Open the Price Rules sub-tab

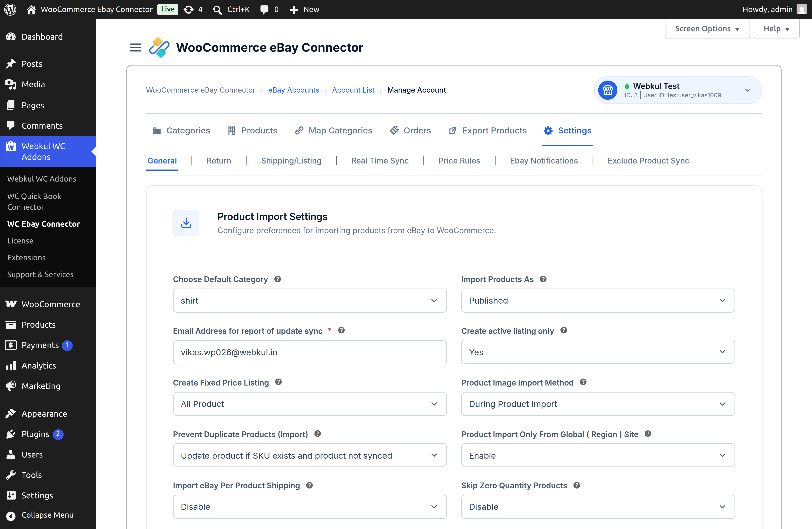pyautogui.click(x=459, y=161)
